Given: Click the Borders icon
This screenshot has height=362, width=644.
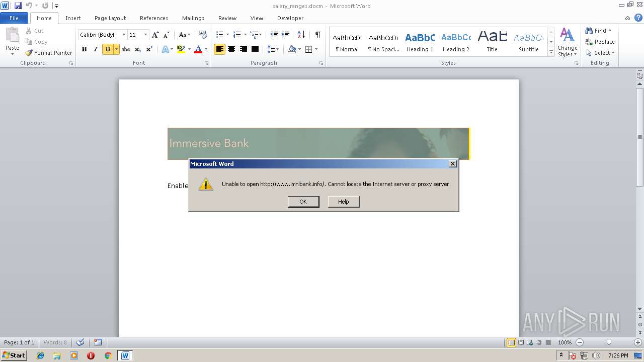Looking at the screenshot, I should [x=308, y=49].
